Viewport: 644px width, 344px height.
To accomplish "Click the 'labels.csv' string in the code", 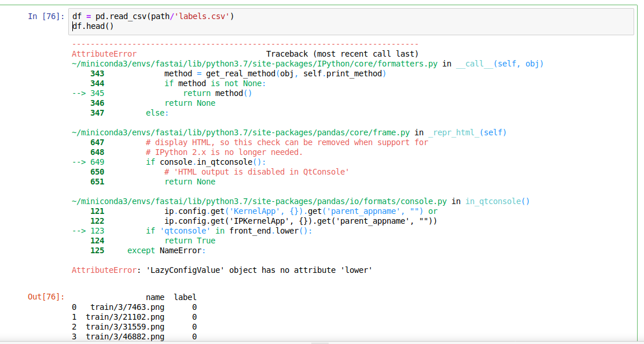I will click(203, 16).
